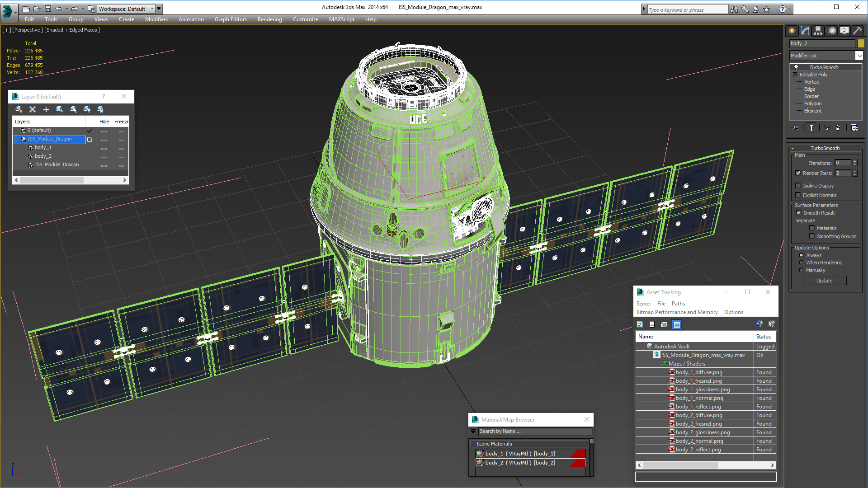This screenshot has height=488, width=868.
Task: Click Remove modifier trash icon
Action: point(838,128)
